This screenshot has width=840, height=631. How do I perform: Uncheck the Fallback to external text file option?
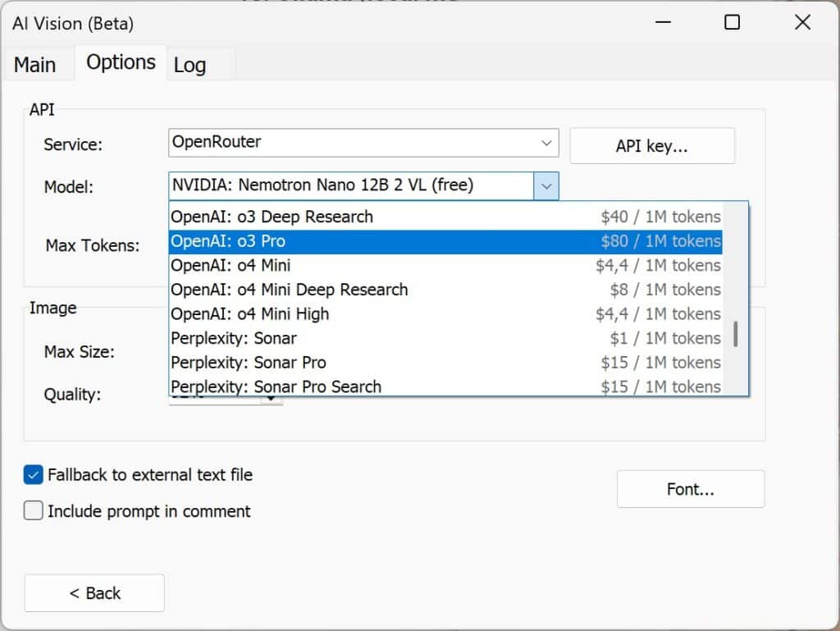33,474
